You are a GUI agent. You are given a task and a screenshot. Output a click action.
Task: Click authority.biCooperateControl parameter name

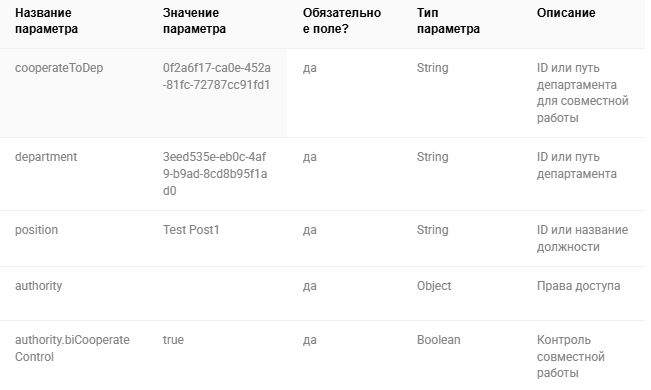coord(72,348)
